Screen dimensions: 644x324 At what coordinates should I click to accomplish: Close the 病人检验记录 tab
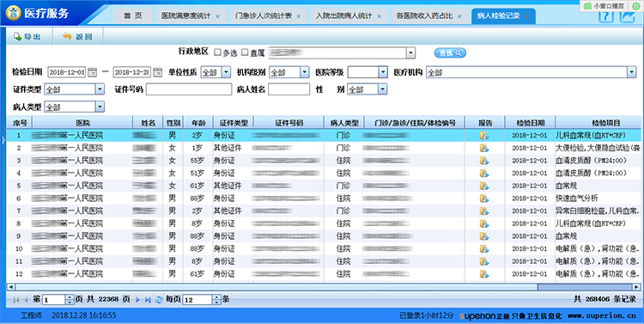pyautogui.click(x=526, y=16)
